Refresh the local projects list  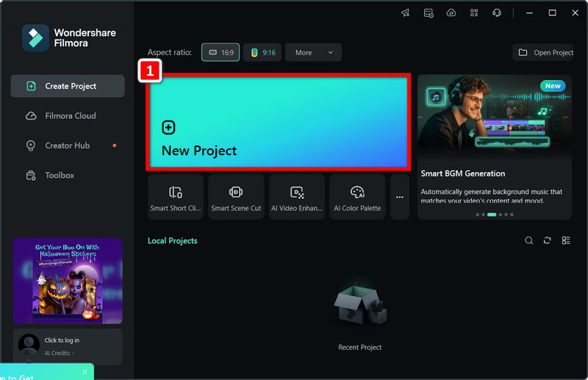coord(547,240)
